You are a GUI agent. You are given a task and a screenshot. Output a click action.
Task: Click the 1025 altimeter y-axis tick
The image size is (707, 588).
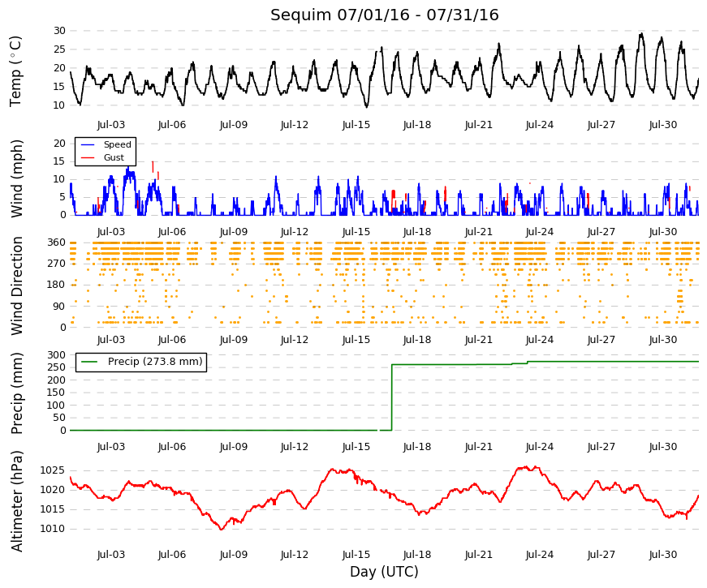click(52, 471)
